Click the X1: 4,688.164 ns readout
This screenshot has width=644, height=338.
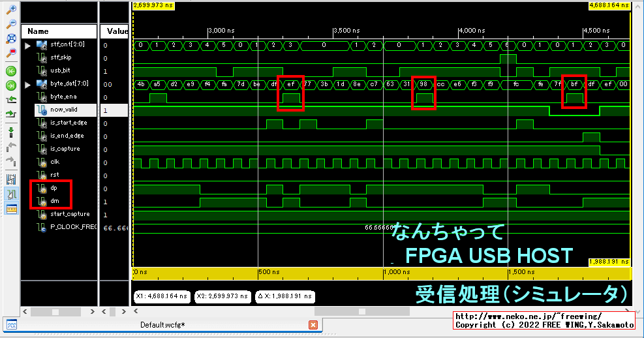click(x=162, y=296)
